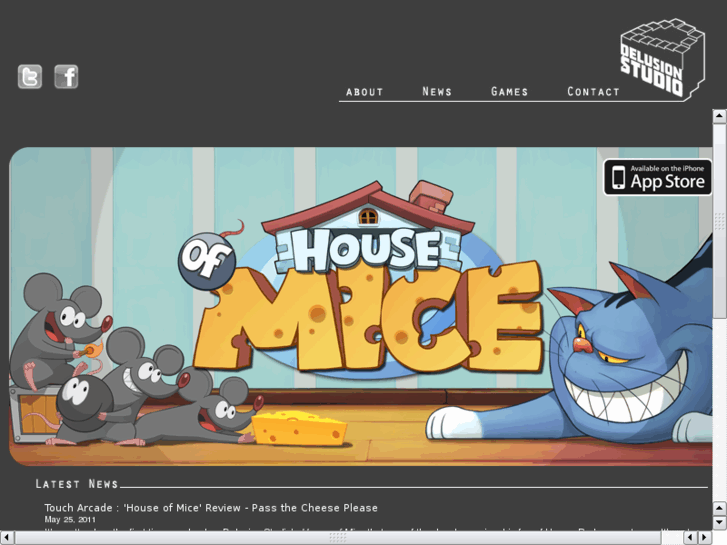Open the App Store availability badge
Viewport: 727px width, 545px height.
(657, 177)
